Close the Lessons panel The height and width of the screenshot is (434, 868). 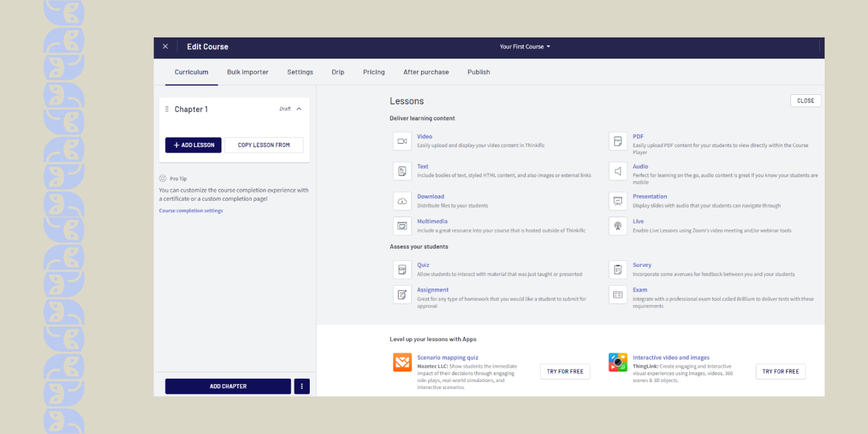(806, 101)
